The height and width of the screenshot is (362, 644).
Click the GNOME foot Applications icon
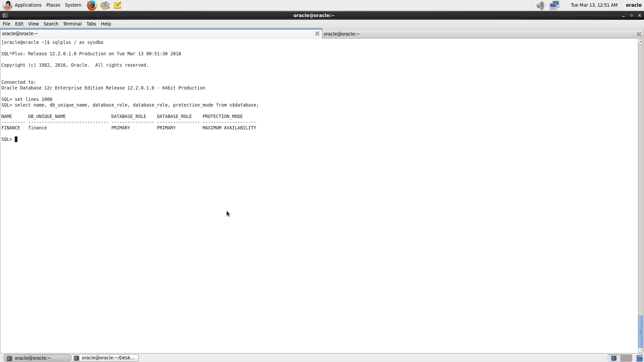[7, 5]
